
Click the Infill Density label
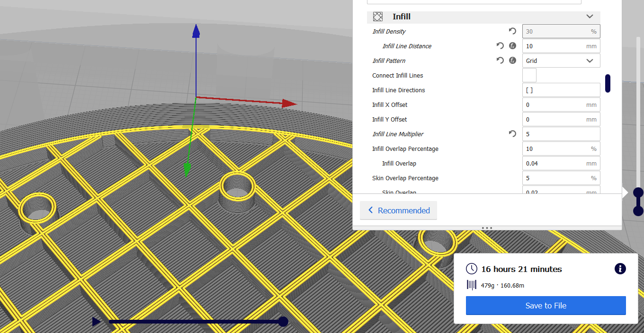[389, 31]
